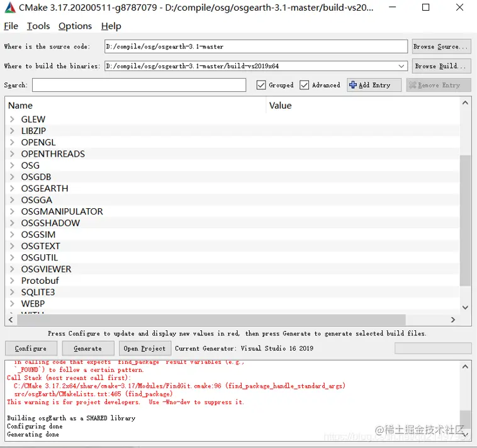Click 'Building osgEarth as a SHARED library' line

tap(71, 418)
